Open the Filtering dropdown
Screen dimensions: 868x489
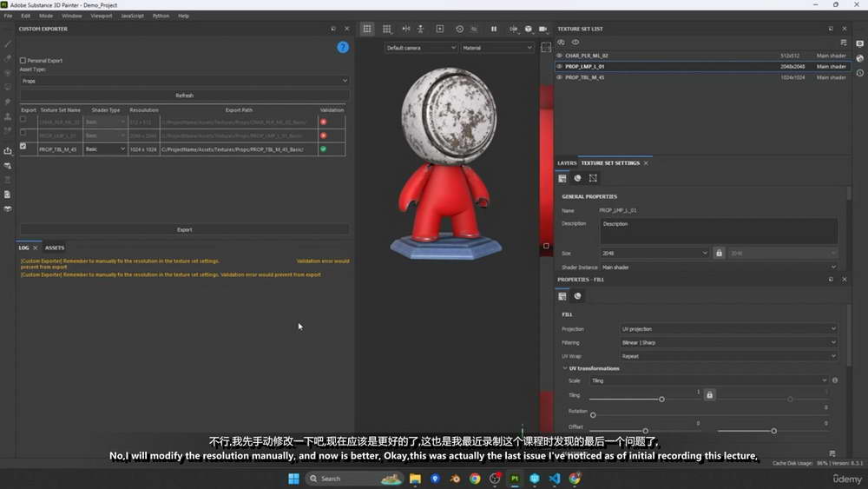coord(728,343)
